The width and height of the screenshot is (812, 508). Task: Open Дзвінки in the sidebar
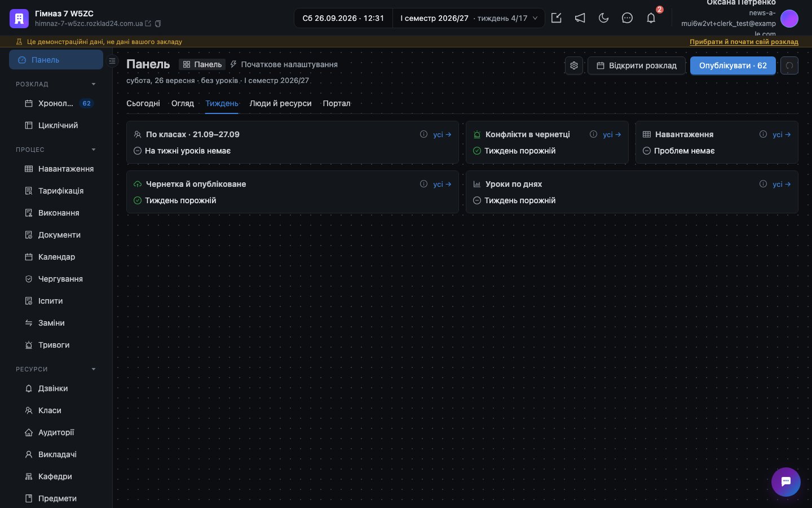pos(56,388)
